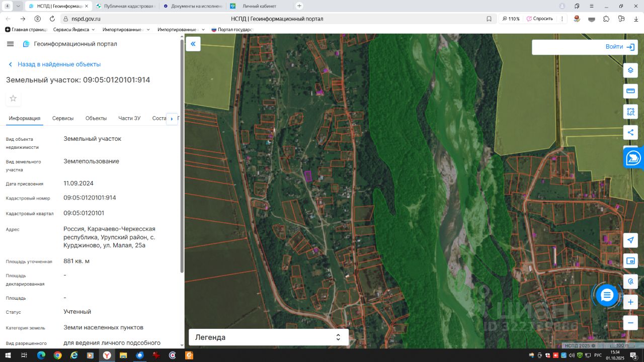The height and width of the screenshot is (362, 644).
Task: Zoom in on the map
Action: [x=630, y=302]
